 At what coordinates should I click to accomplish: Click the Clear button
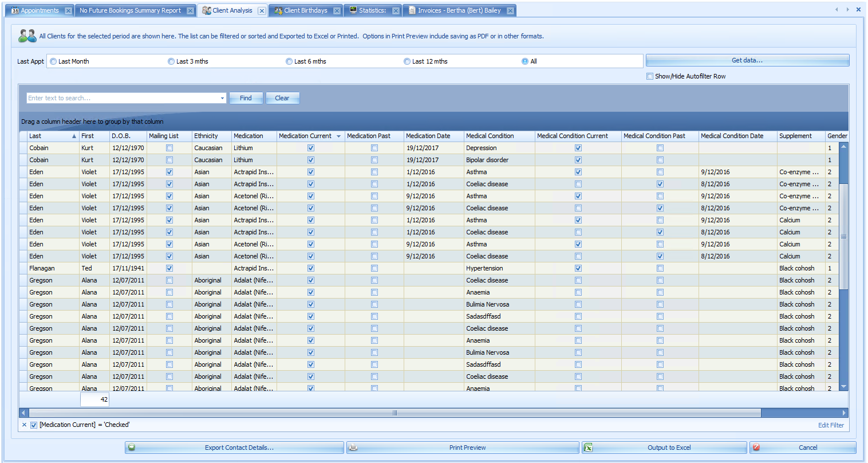(282, 98)
